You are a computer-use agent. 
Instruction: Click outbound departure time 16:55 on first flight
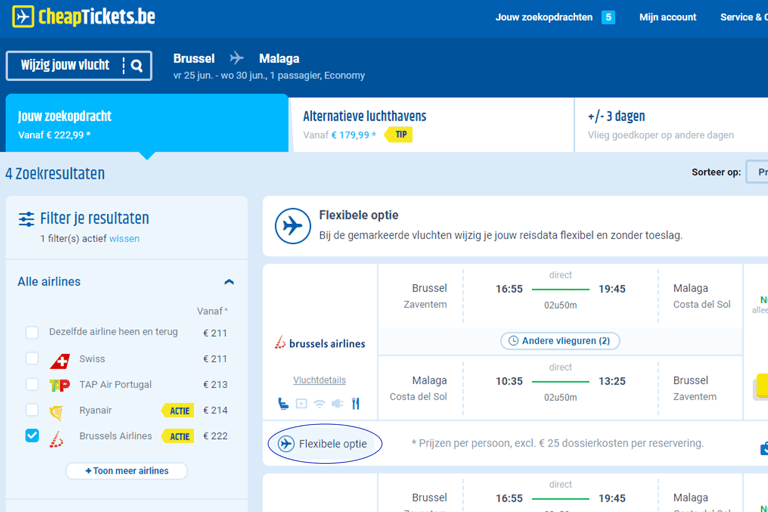509,289
